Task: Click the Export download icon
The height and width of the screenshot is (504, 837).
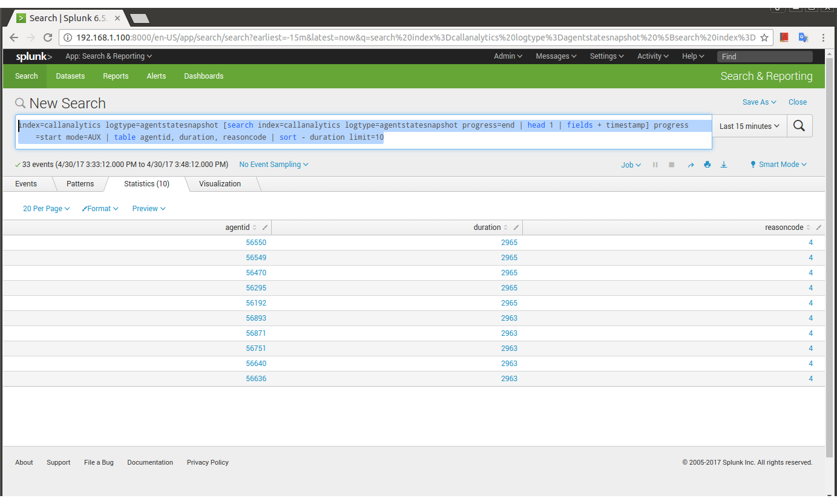Action: [x=724, y=165]
